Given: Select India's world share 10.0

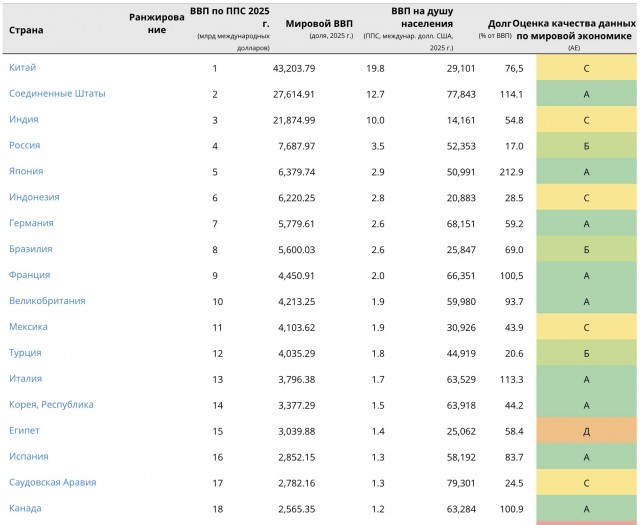Looking at the screenshot, I should pos(376,120).
